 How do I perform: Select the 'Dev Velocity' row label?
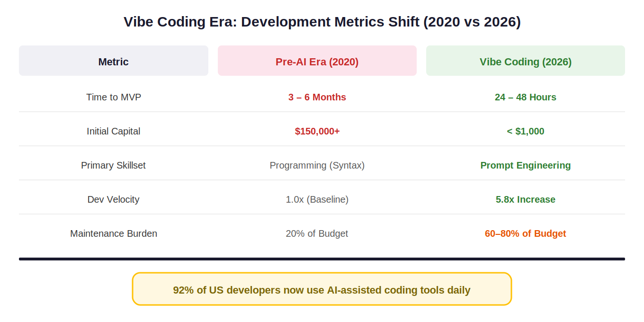point(114,199)
